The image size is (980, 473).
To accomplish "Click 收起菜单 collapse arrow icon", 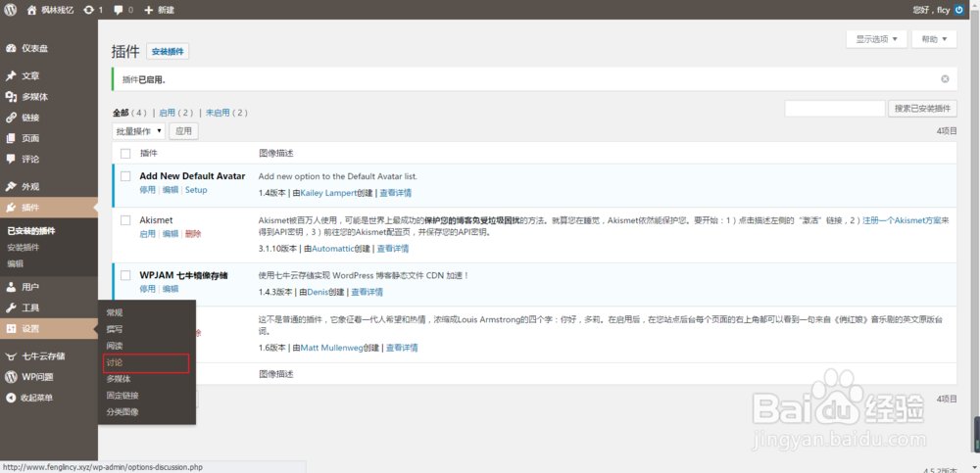I will 11,398.
